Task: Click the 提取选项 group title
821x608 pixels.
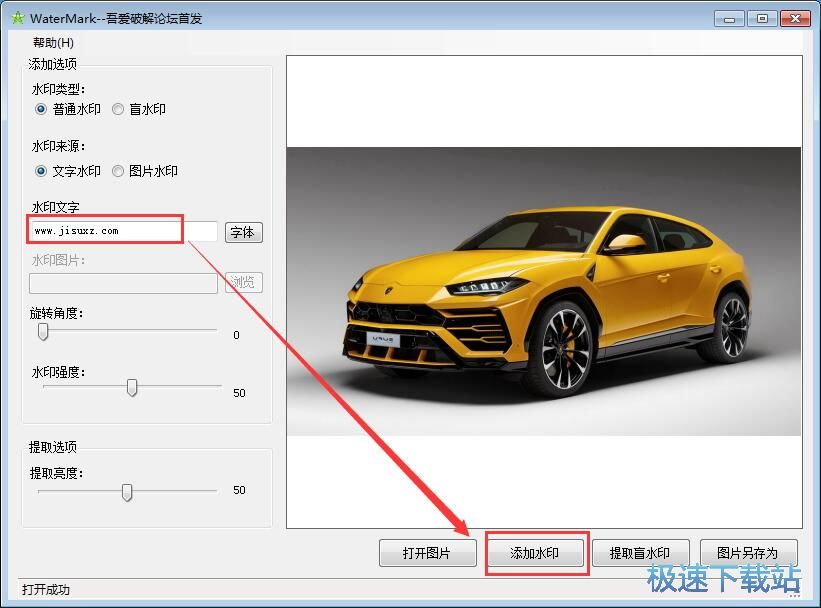Action: 53,447
